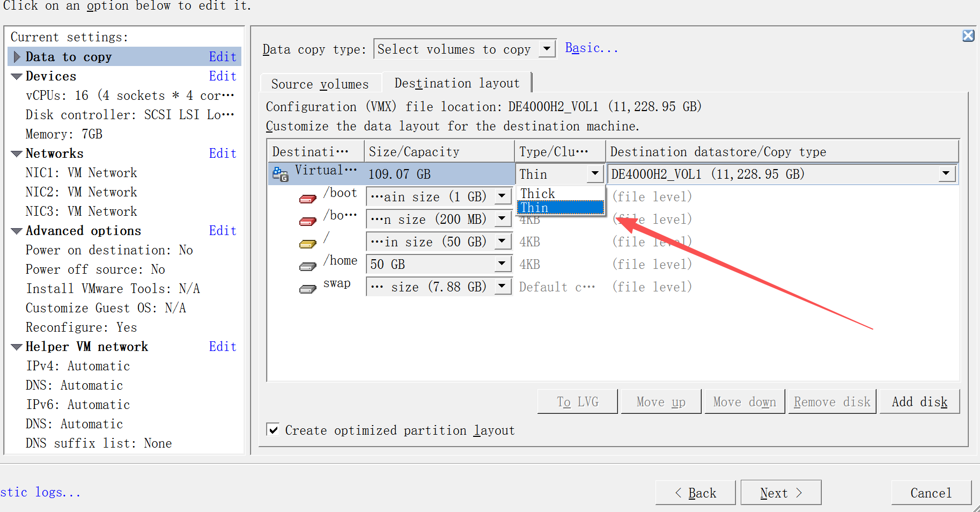Click the Type/Cluster column header

tap(560, 152)
